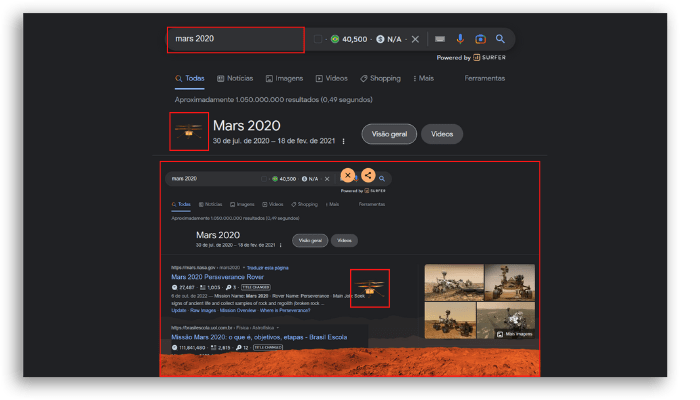This screenshot has width=700, height=400.
Task: Open the three-dot menu after 18 de fev. de 2021
Action: click(343, 142)
